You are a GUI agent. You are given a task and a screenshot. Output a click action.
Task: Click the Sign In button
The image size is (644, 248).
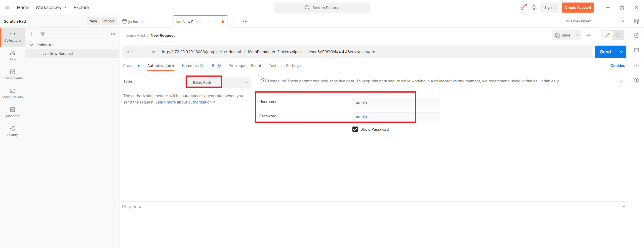tap(550, 8)
